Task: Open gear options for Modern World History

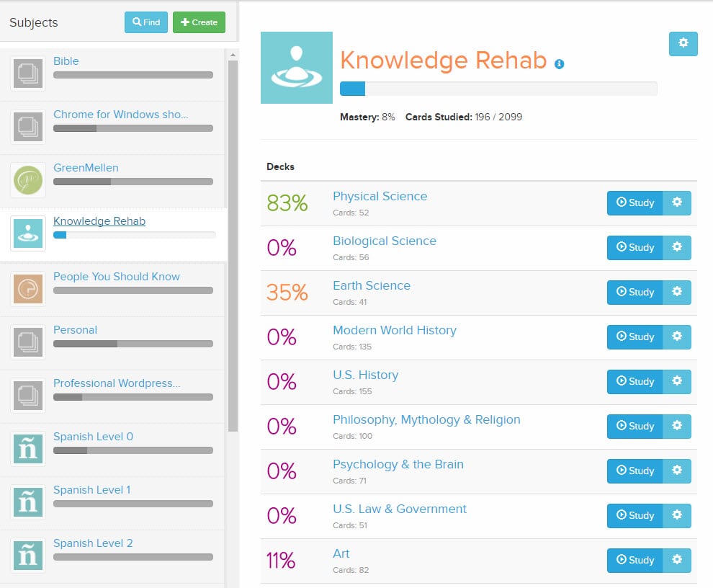Action: pyautogui.click(x=676, y=337)
